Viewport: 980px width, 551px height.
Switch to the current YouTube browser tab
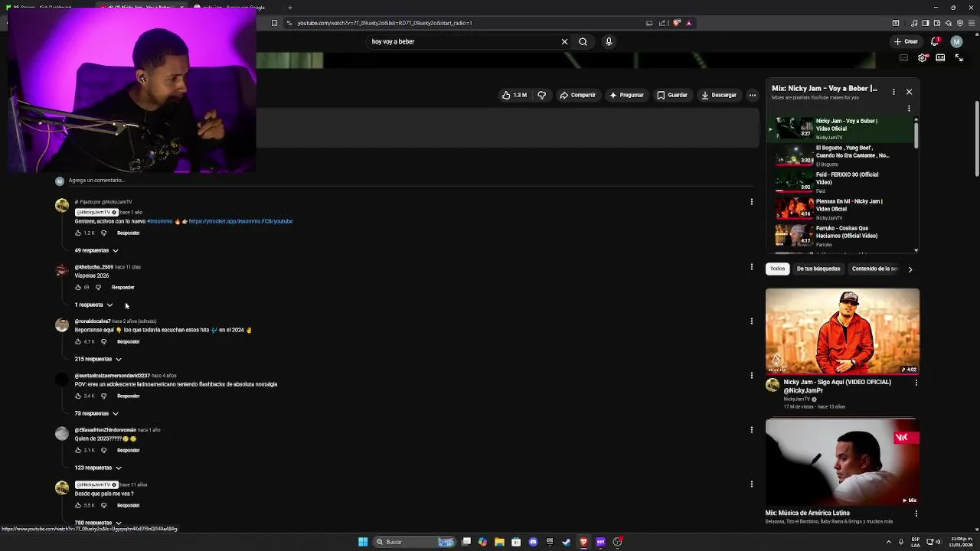(x=142, y=7)
